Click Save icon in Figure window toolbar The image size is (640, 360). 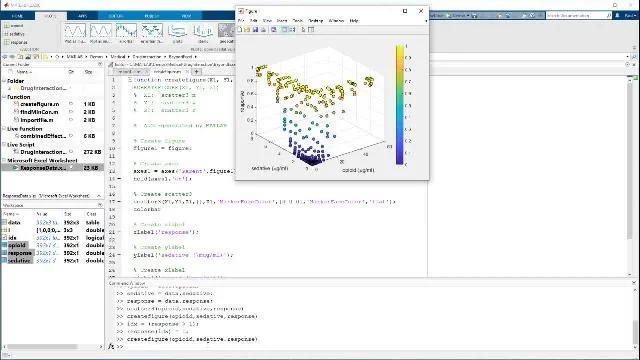pyautogui.click(x=256, y=29)
